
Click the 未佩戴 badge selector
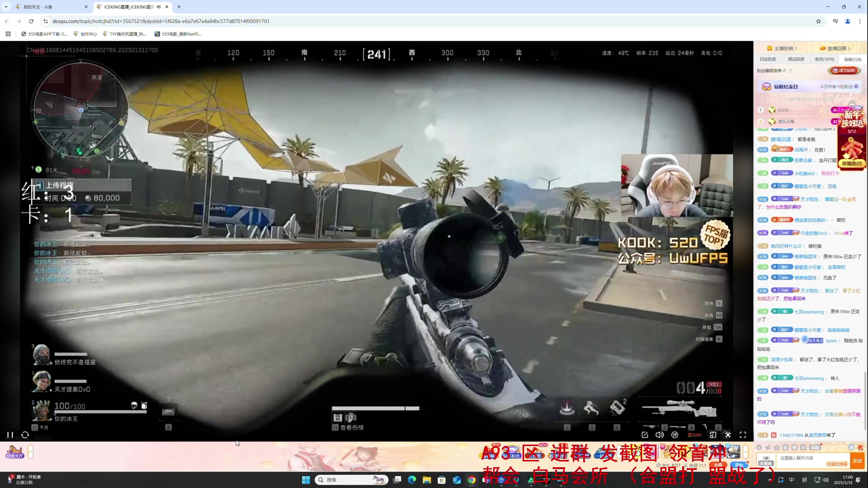click(766, 461)
